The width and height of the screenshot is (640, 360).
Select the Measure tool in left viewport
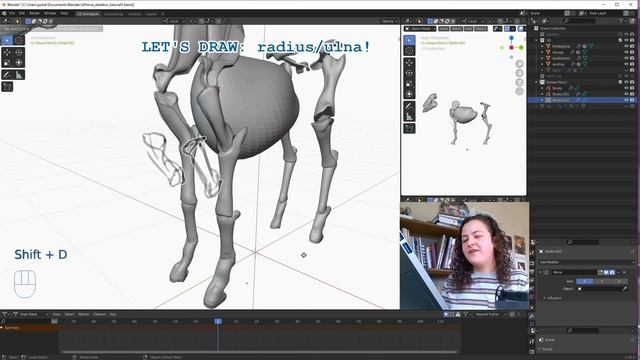click(x=19, y=75)
